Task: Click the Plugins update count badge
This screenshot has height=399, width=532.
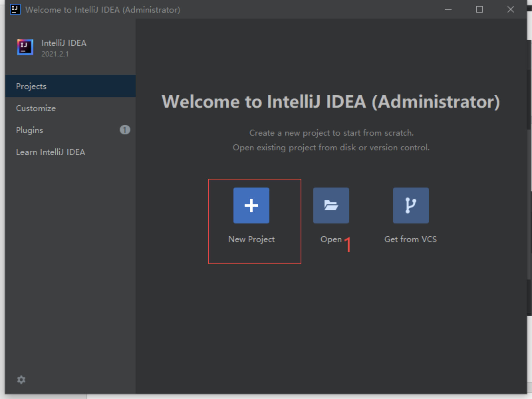Action: [x=125, y=130]
